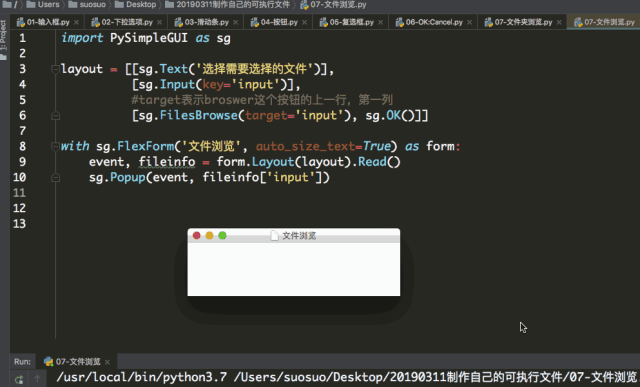Select the 07-文件浏览 tab in Run panel
Image resolution: width=640 pixels, height=387 pixels.
point(78,362)
